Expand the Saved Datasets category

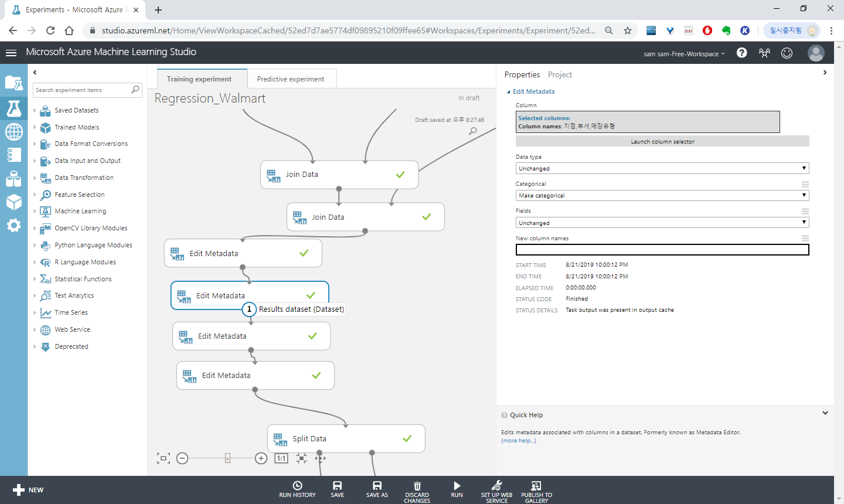point(35,110)
